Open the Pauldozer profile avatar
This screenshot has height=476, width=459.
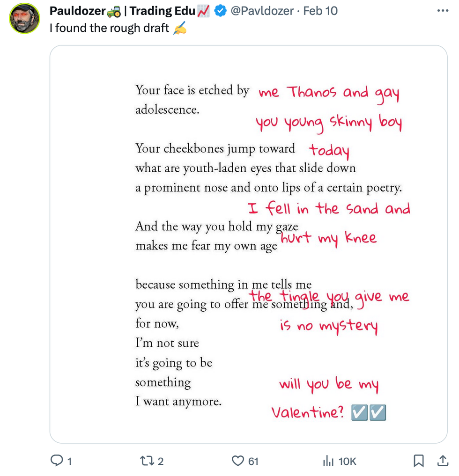(25, 19)
